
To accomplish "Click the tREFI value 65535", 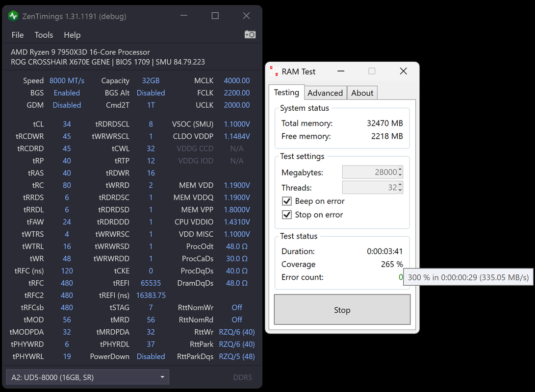I will click(x=151, y=283).
